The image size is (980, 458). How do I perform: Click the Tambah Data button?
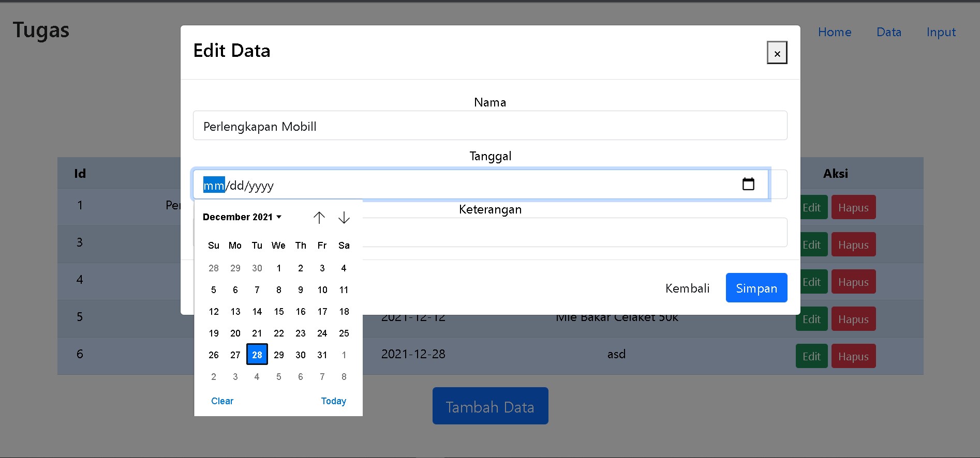coord(490,406)
